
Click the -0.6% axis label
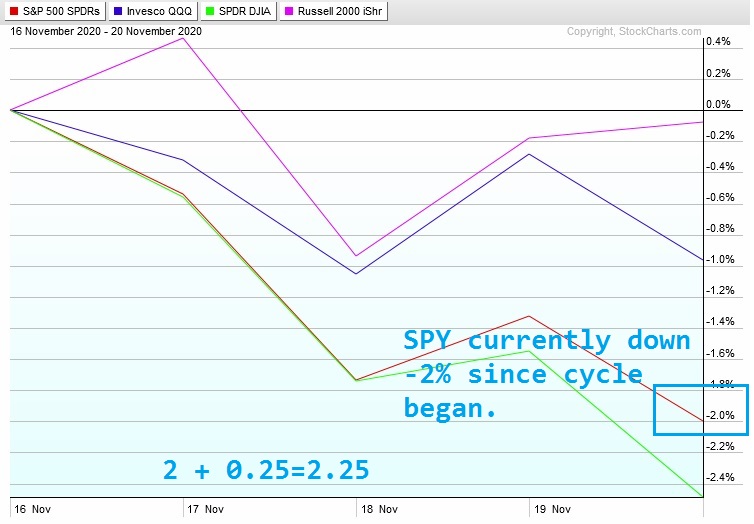pyautogui.click(x=720, y=198)
